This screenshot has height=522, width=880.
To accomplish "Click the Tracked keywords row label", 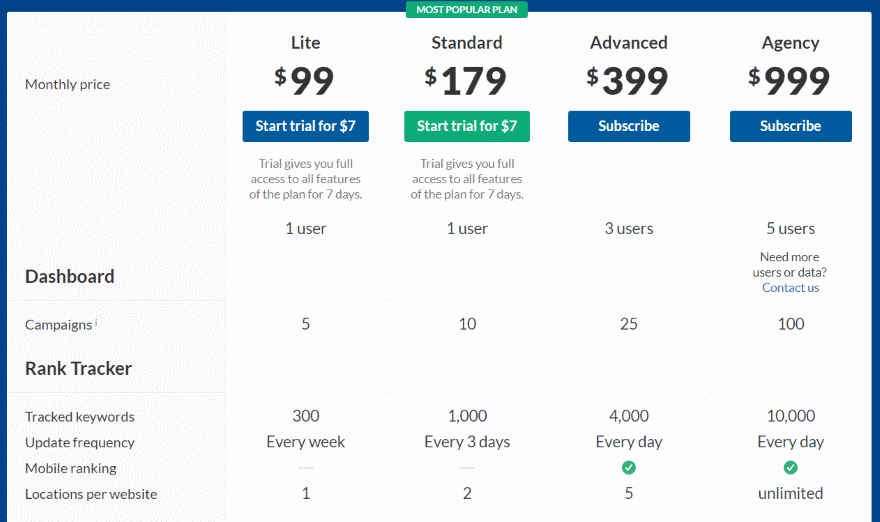I will pos(80,417).
